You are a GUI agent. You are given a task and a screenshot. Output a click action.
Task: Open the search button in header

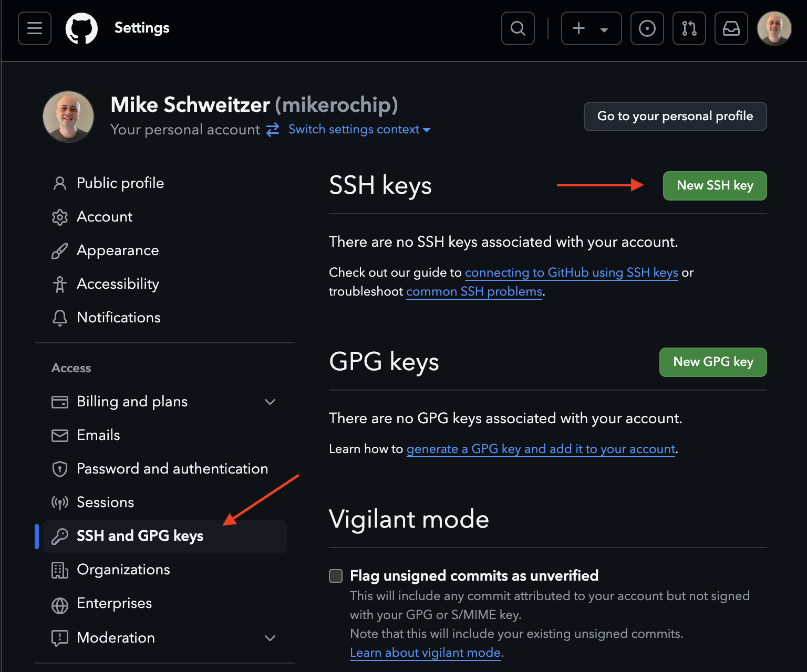click(518, 28)
